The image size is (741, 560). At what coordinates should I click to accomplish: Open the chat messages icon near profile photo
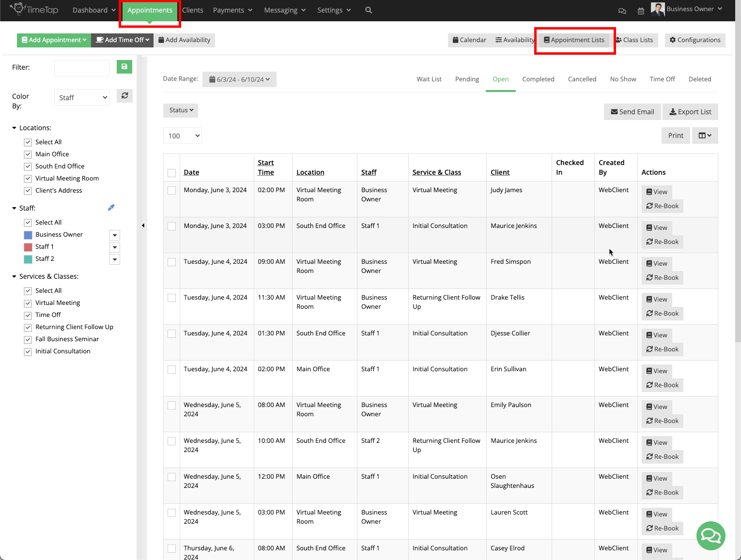622,10
